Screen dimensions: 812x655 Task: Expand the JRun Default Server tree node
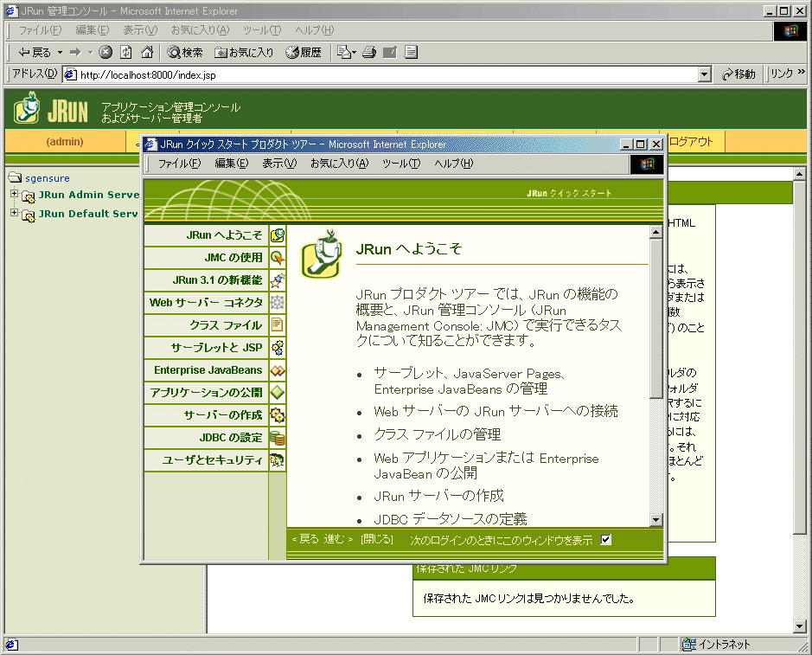click(x=14, y=213)
